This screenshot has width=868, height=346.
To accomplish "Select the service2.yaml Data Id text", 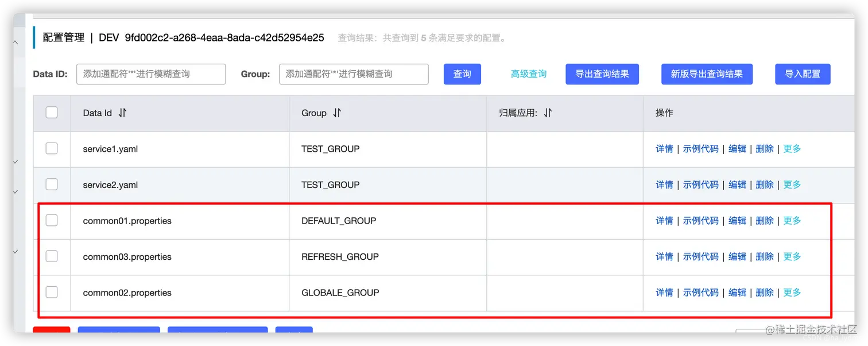I will point(110,184).
